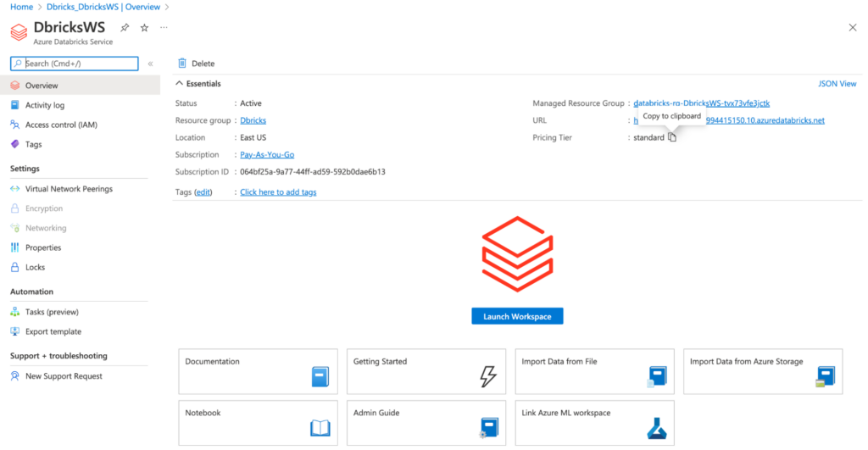Open the JSON View link
The image size is (868, 450).
[x=837, y=84]
